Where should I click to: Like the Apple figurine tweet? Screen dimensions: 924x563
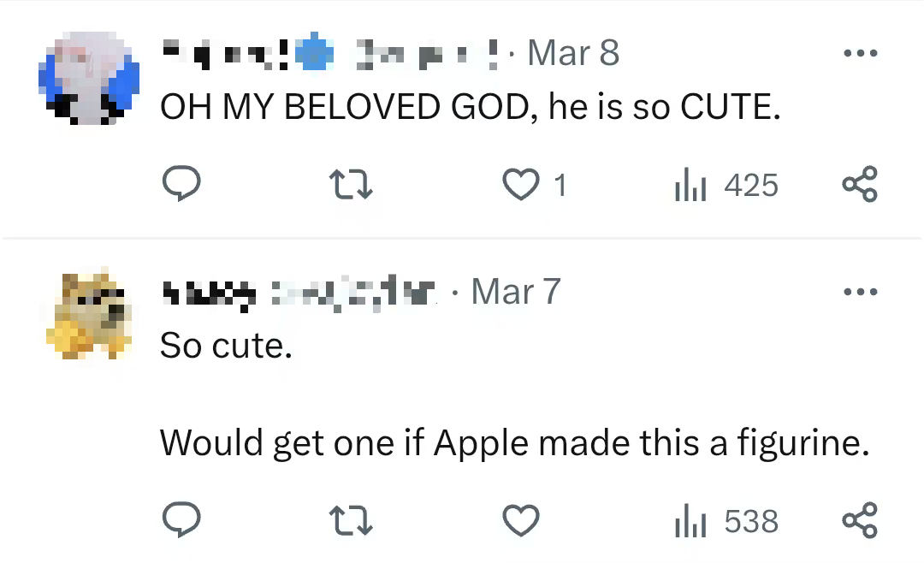521,519
